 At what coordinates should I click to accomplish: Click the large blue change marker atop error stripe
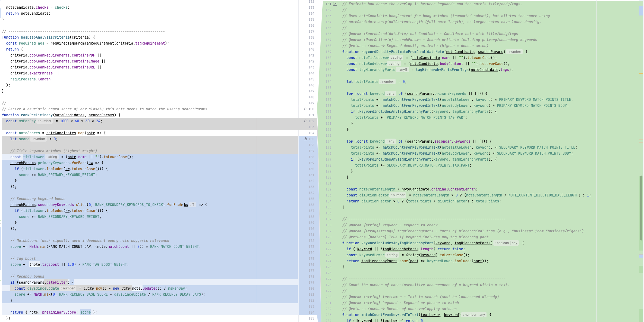pos(641,11)
